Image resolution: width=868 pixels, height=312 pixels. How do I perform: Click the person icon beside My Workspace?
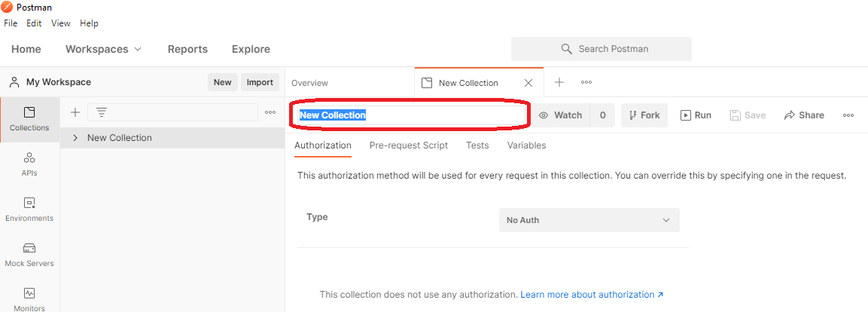click(x=14, y=82)
